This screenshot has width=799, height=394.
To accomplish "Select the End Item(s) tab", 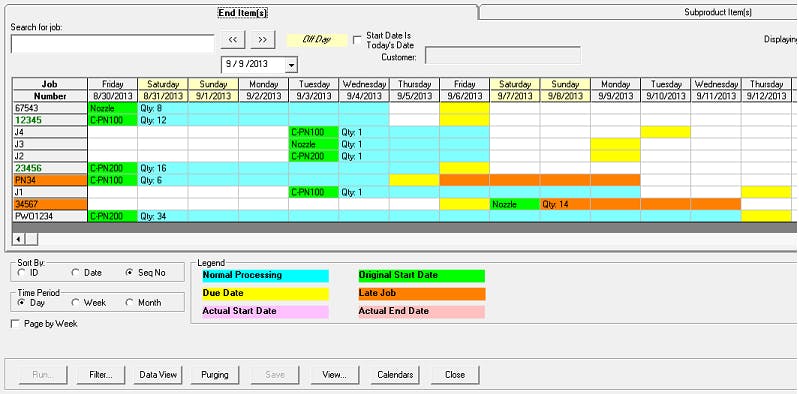I will (x=243, y=13).
